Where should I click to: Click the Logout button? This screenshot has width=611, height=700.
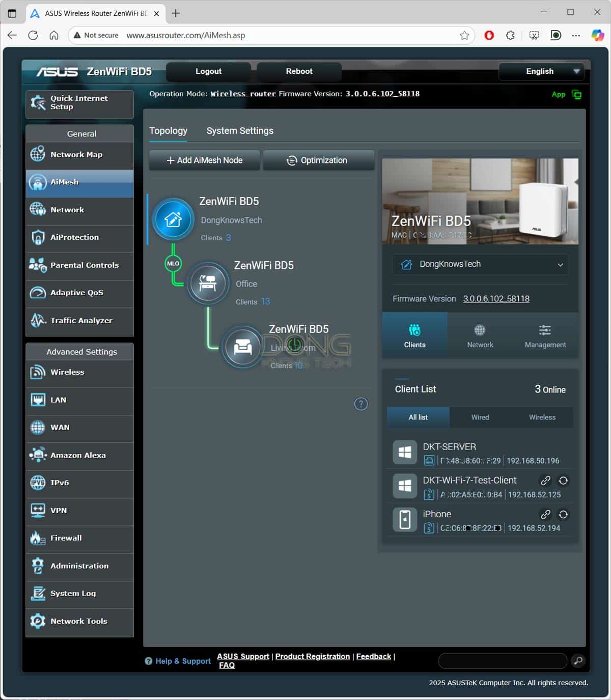point(208,71)
